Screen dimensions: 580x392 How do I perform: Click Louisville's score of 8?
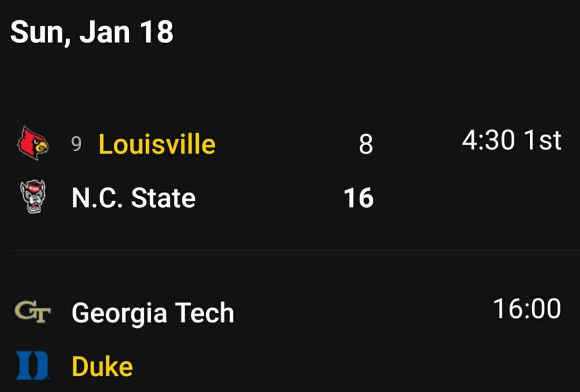tap(366, 145)
